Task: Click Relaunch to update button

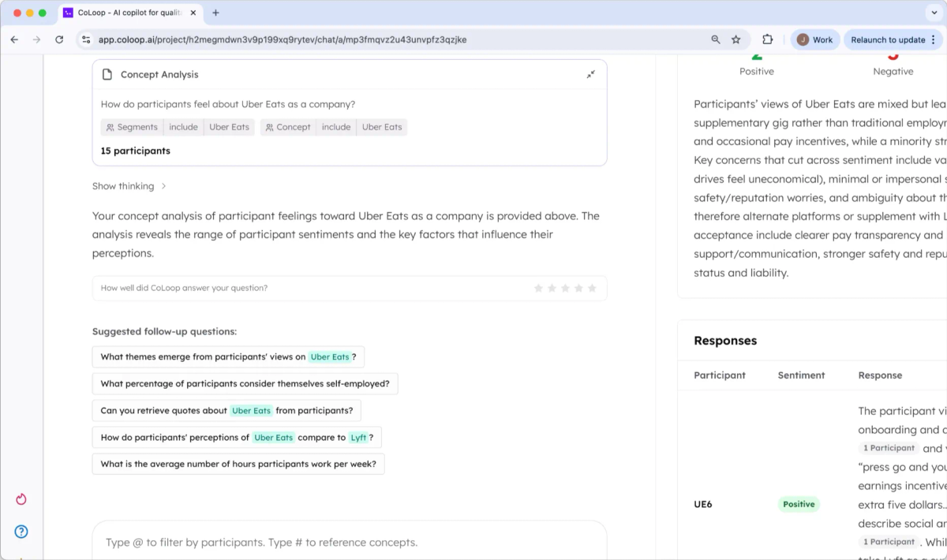Action: tap(888, 39)
